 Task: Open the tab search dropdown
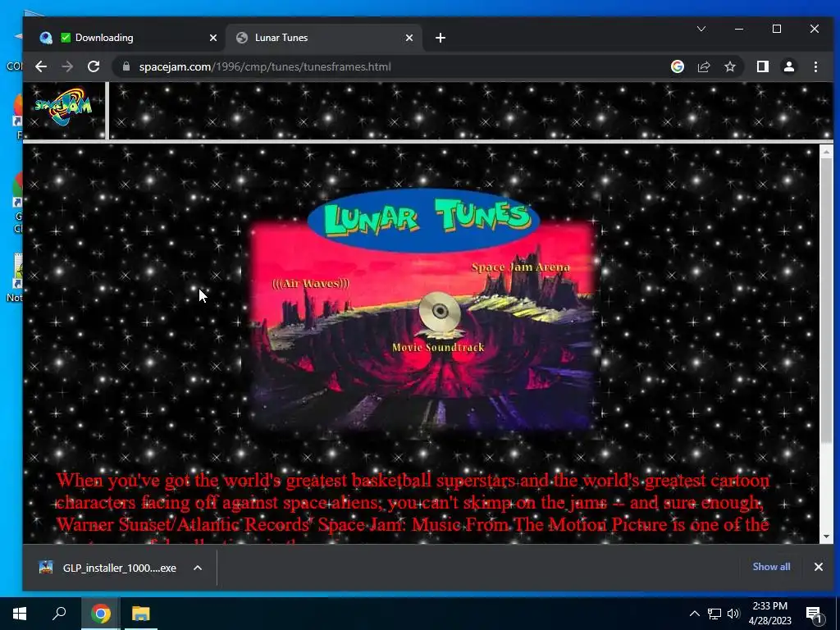(701, 29)
